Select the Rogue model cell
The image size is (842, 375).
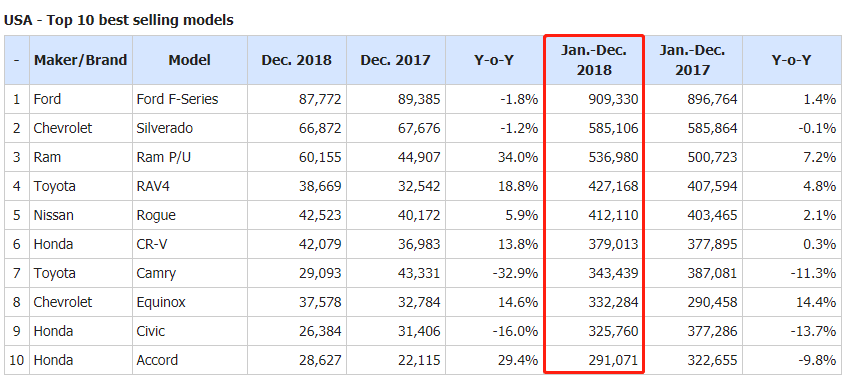pyautogui.click(x=190, y=215)
